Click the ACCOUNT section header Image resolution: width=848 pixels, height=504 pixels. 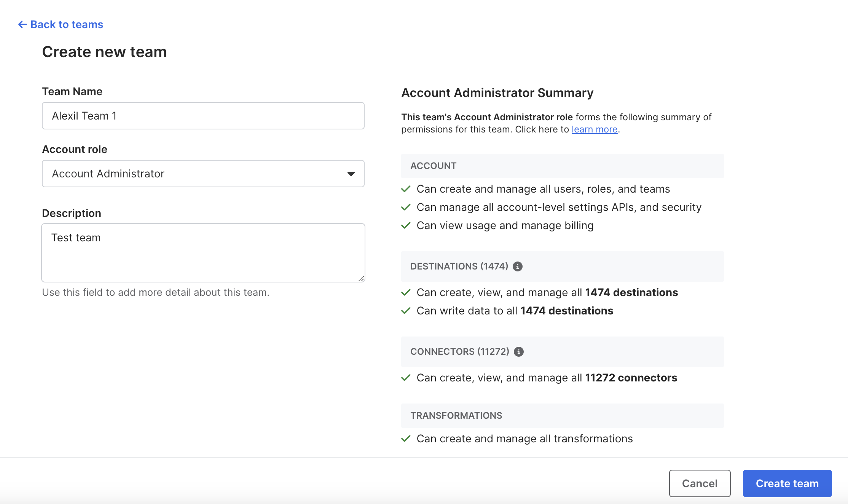563,166
